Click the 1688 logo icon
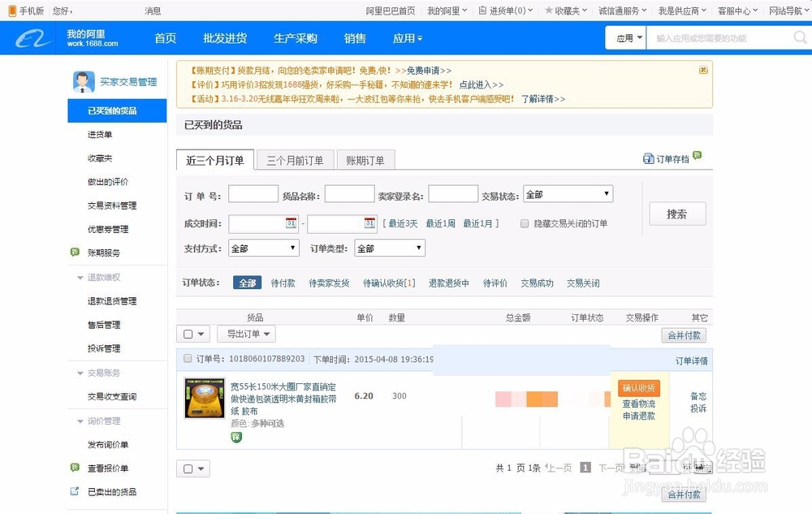Screen dimensions: 812x514 click(x=30, y=37)
